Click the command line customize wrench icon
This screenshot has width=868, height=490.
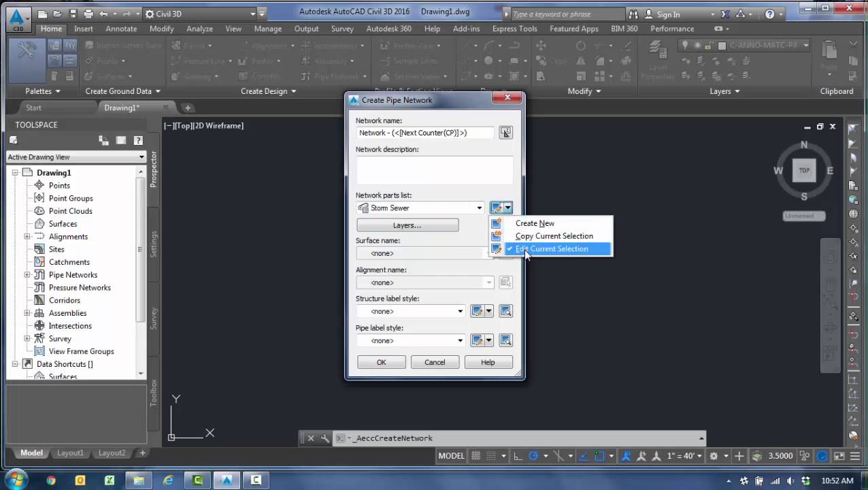[x=324, y=438]
